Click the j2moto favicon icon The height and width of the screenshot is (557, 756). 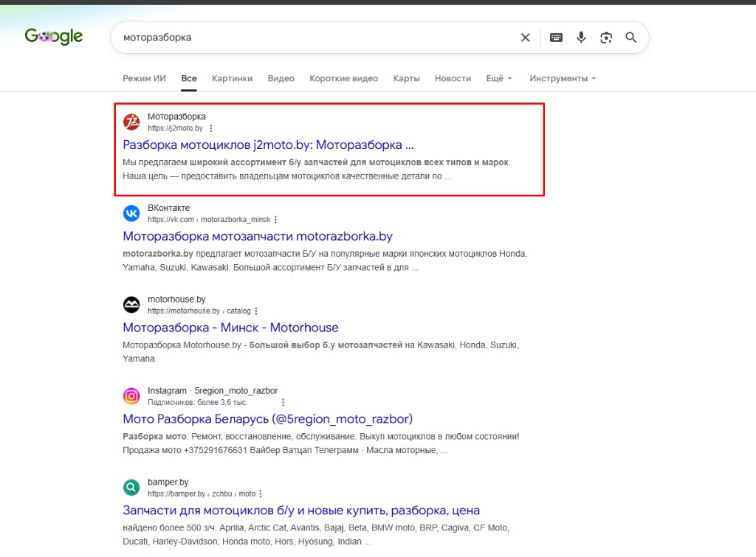pos(131,122)
